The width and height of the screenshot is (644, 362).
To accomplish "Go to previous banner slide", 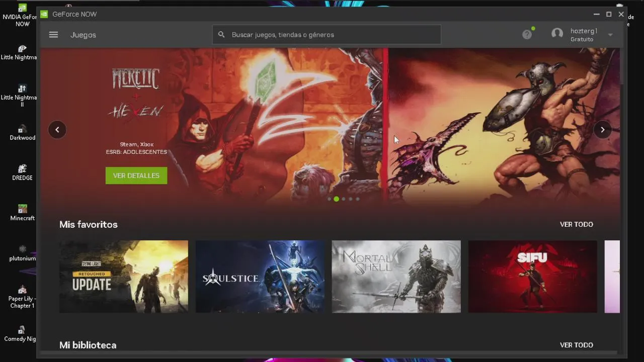I will (57, 130).
